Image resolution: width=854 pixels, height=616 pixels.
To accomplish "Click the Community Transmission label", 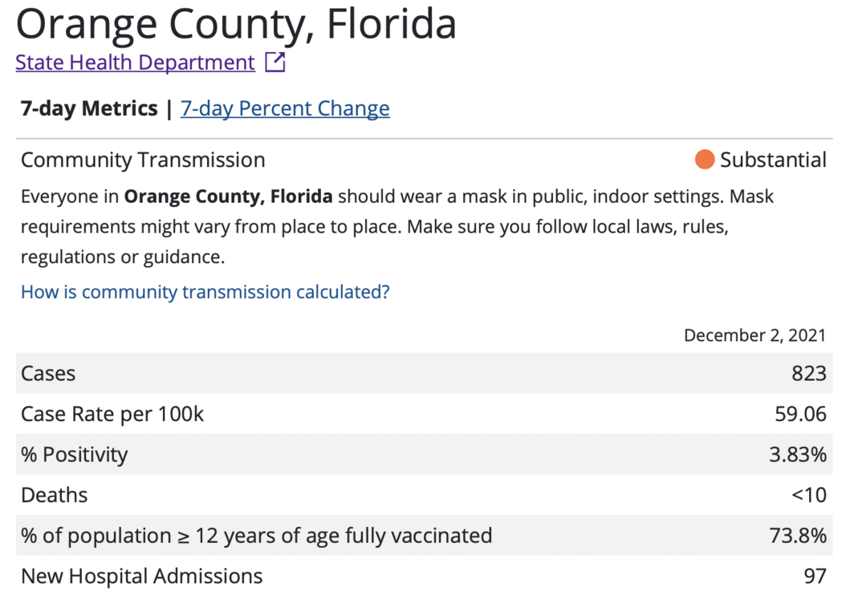I will 143,160.
